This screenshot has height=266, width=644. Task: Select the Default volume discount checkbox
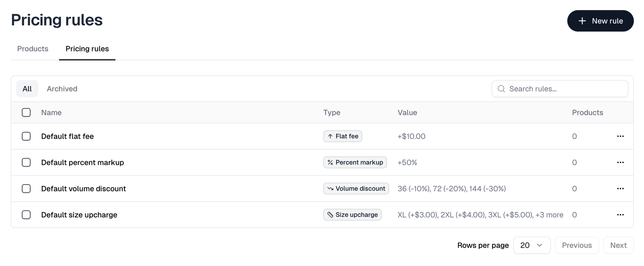tap(26, 188)
